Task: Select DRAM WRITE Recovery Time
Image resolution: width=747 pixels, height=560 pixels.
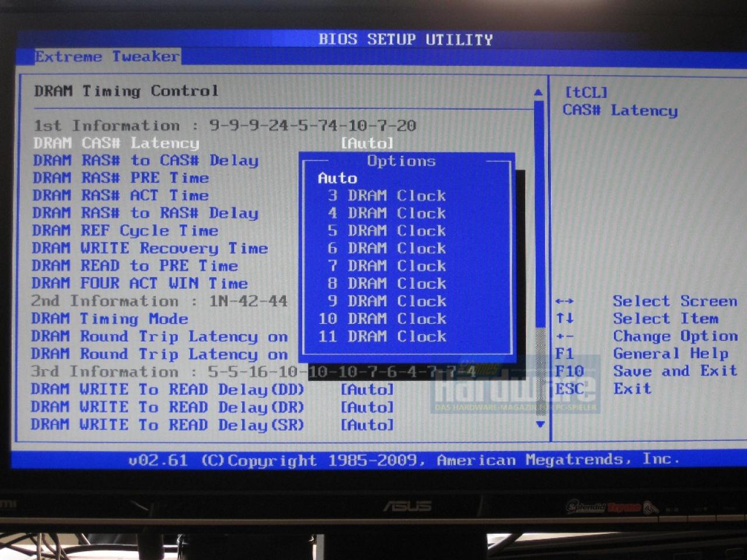Action: coord(150,248)
